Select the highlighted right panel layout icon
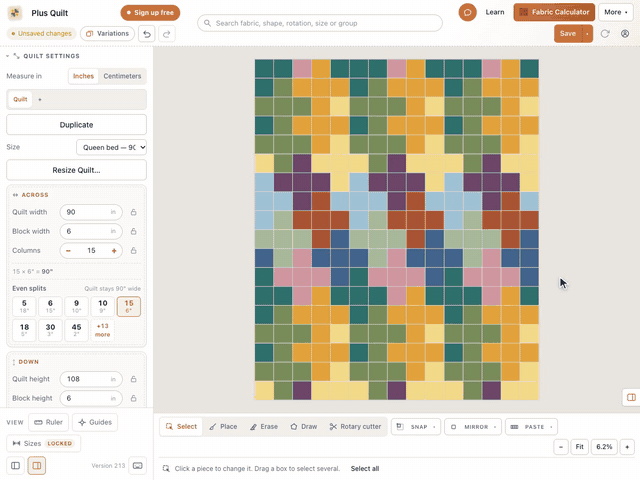The height and width of the screenshot is (480, 640). [37, 466]
